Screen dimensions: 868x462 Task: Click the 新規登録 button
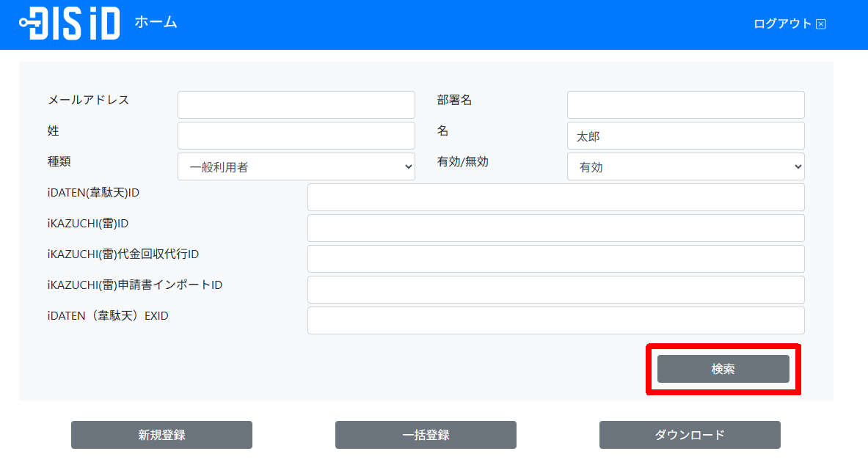pyautogui.click(x=161, y=435)
